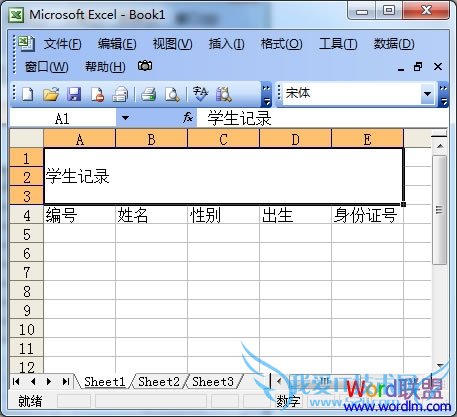Click cell containing 身份证号
Image resolution: width=457 pixels, height=417 pixels.
pyautogui.click(x=367, y=215)
